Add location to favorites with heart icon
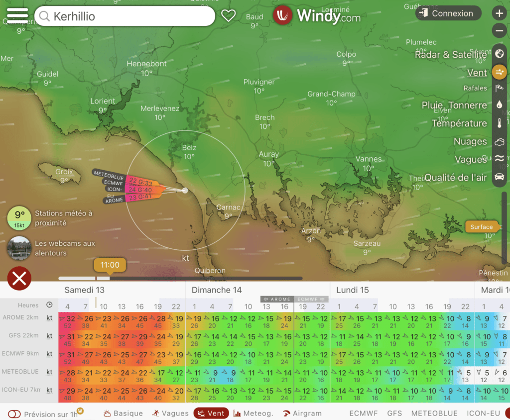 tap(228, 15)
